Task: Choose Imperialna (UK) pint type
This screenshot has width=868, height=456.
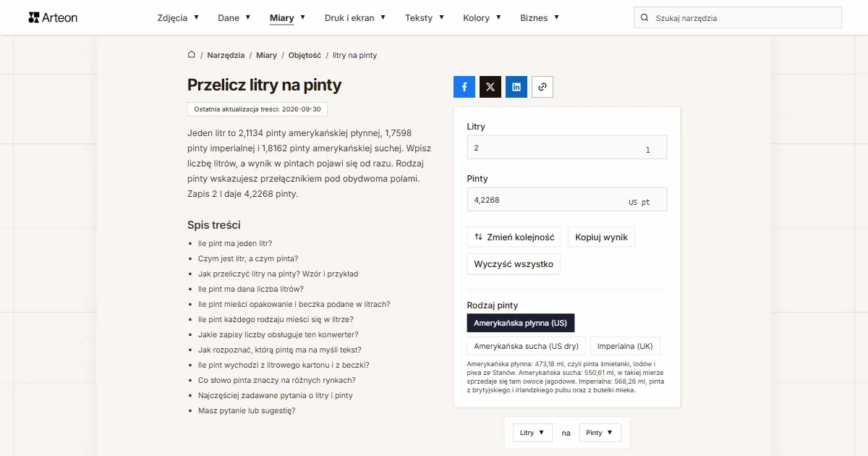Action: coord(625,346)
